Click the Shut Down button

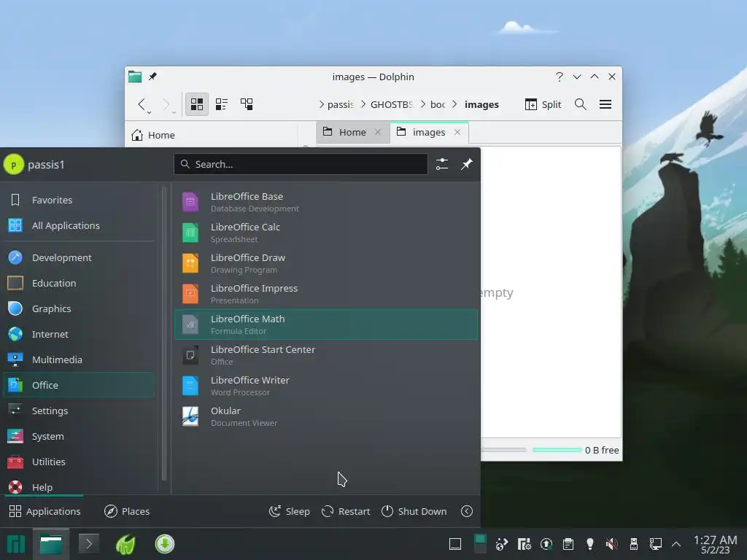tap(414, 511)
